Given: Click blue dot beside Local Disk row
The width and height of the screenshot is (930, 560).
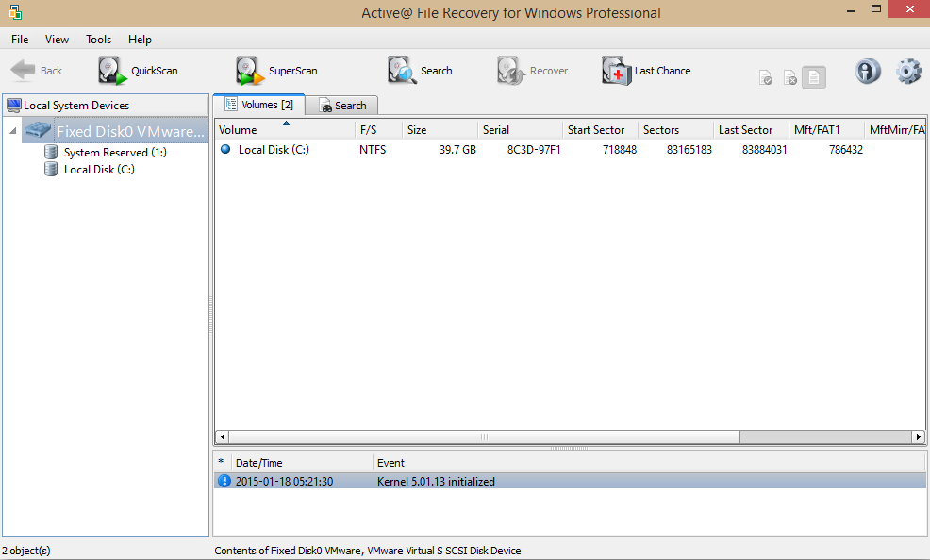Looking at the screenshot, I should [x=225, y=149].
